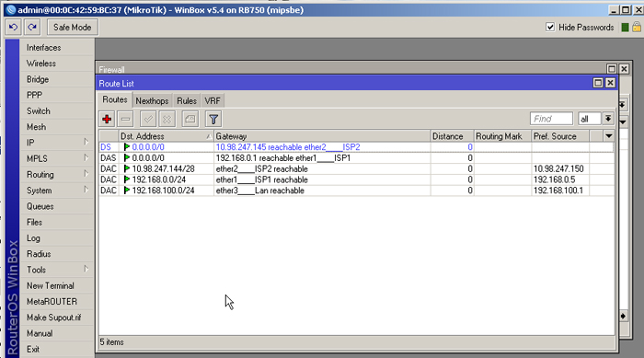
Task: Open the column chooser dropdown arrow
Action: pos(609,136)
